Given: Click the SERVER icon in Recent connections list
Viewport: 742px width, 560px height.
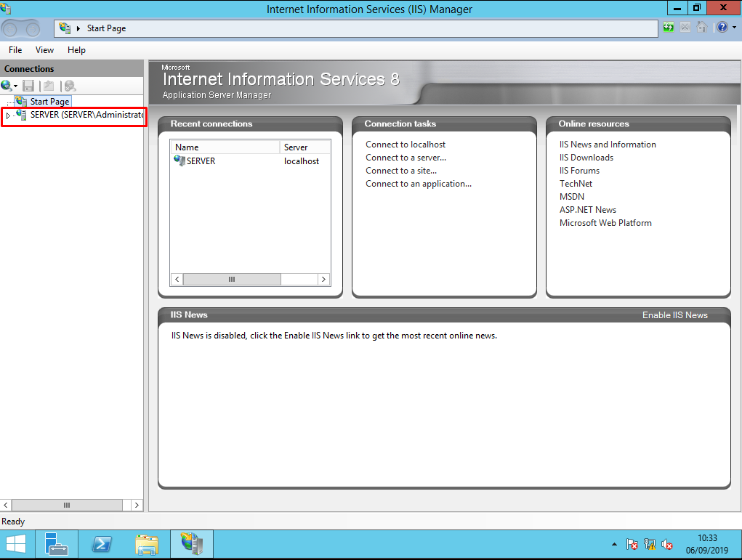Looking at the screenshot, I should (x=180, y=161).
